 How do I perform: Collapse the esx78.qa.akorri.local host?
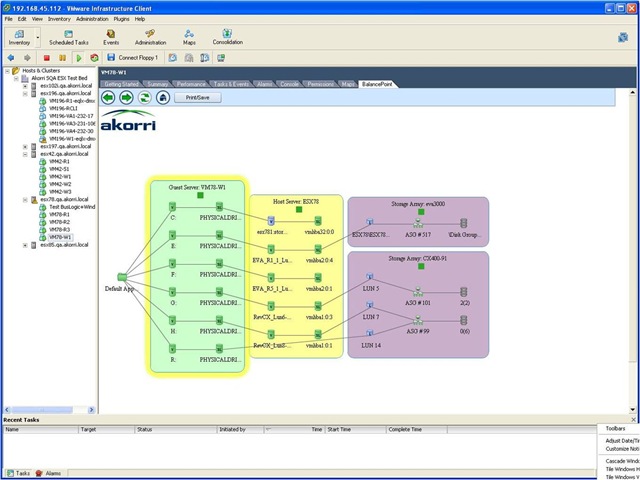[x=25, y=200]
